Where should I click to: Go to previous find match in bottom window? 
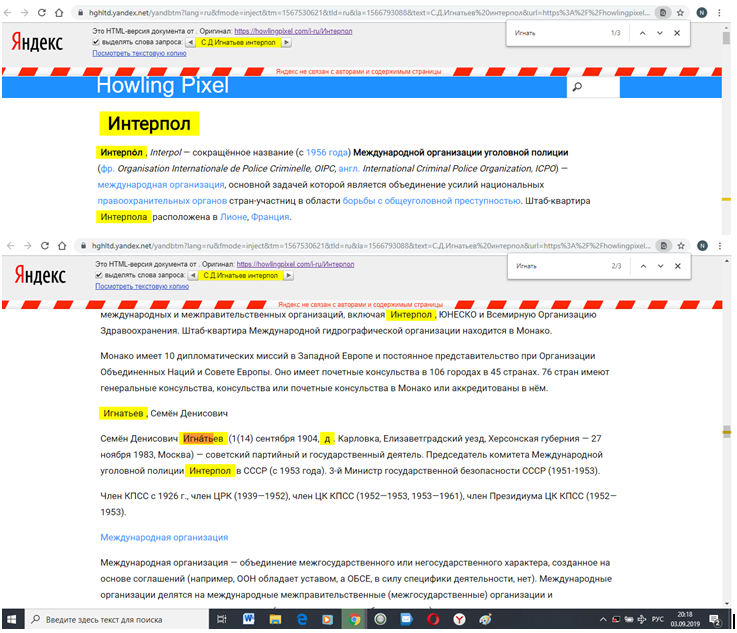[x=643, y=266]
